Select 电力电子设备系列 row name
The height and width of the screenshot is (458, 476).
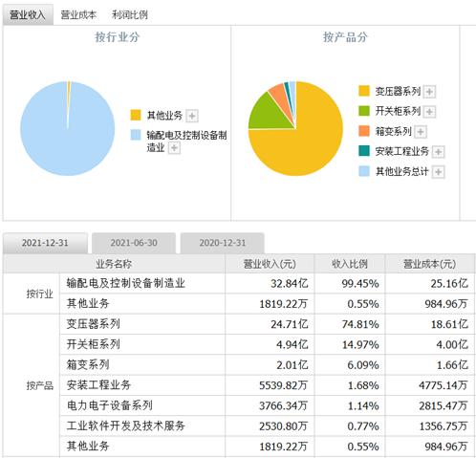click(110, 405)
